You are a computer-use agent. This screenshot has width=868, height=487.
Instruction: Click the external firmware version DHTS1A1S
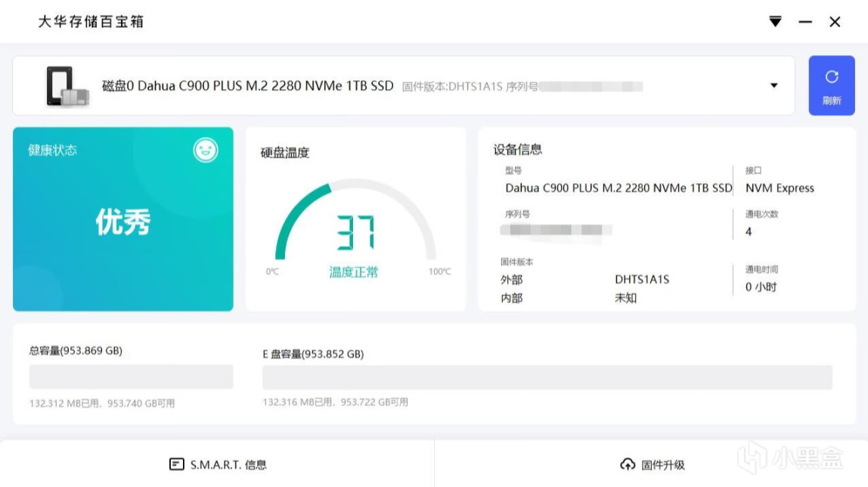click(642, 280)
